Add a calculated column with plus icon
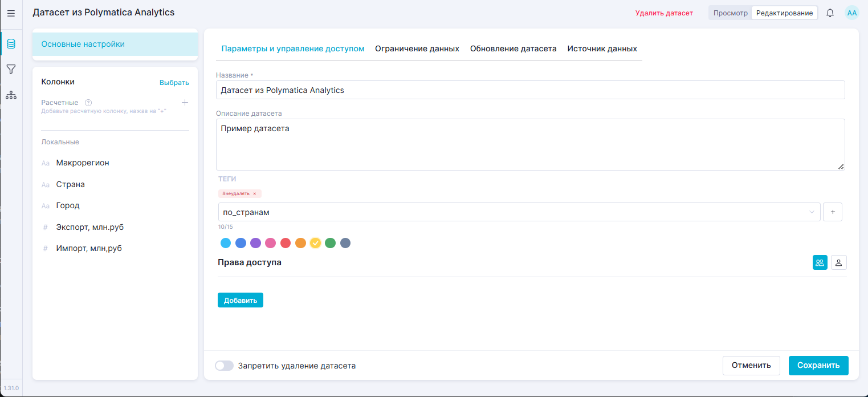 point(185,103)
